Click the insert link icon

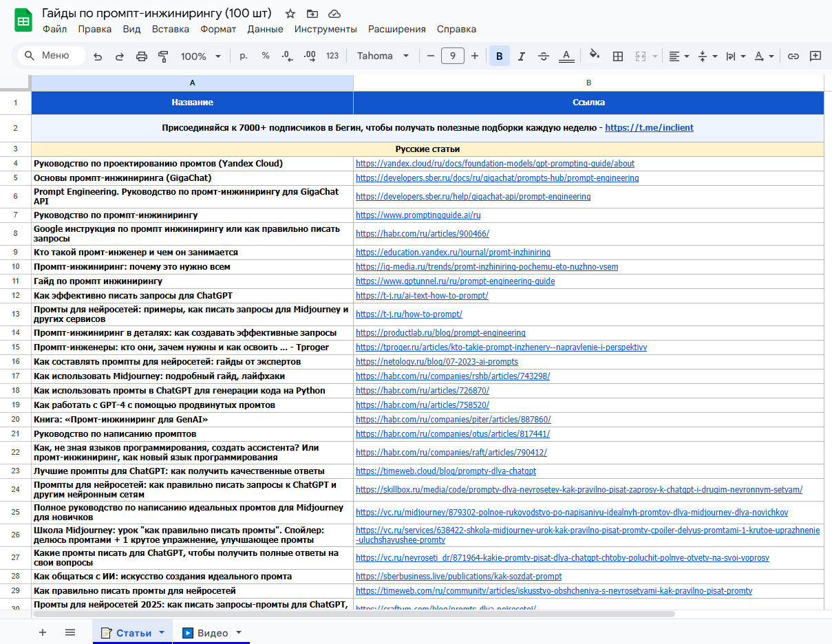click(x=793, y=56)
